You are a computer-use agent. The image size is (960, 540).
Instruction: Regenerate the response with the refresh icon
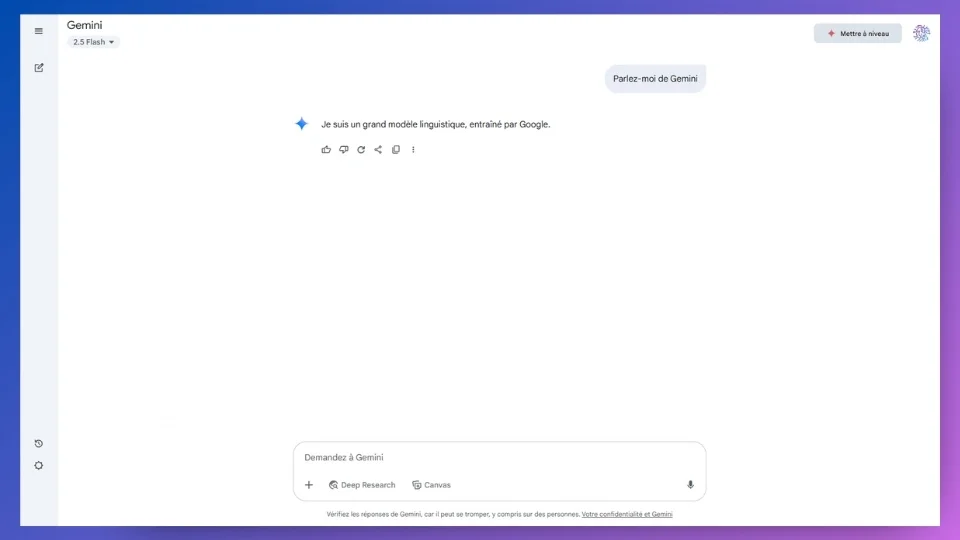click(361, 149)
